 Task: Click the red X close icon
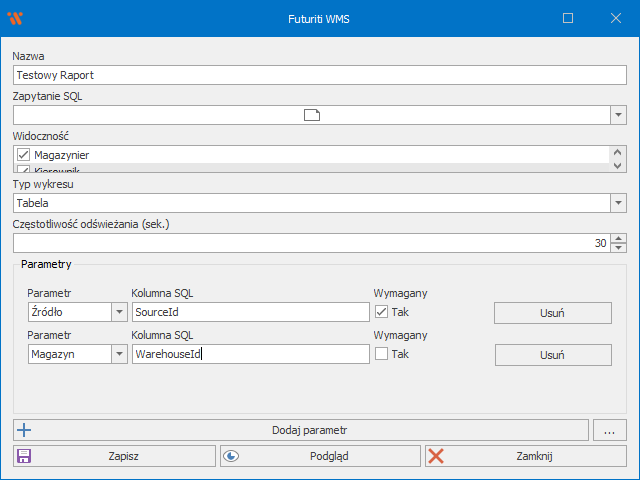[x=436, y=456]
